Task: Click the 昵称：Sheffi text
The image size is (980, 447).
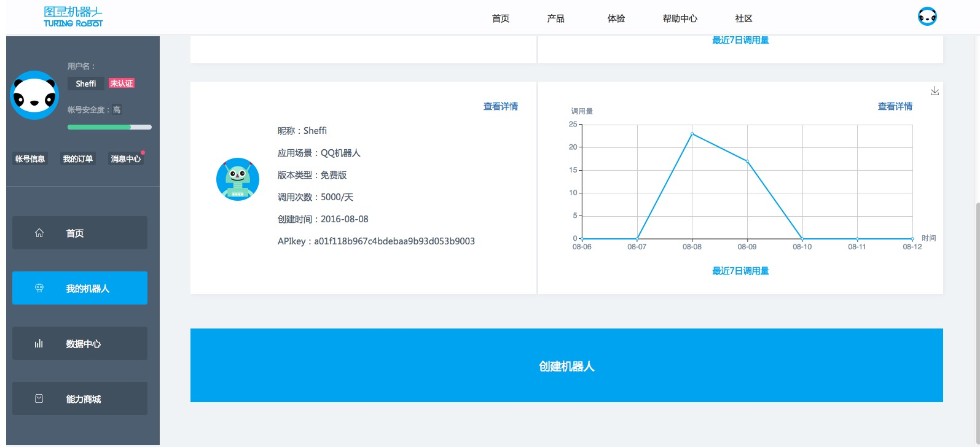Action: click(x=302, y=131)
